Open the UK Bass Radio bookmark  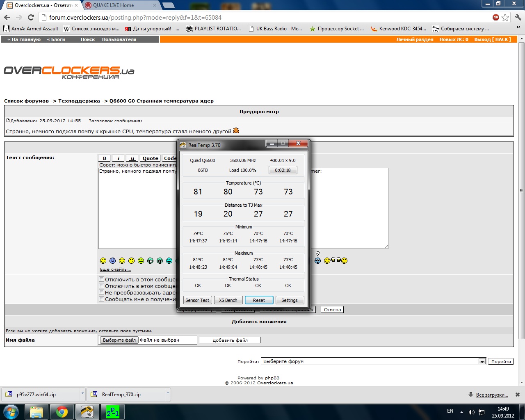pos(275,29)
